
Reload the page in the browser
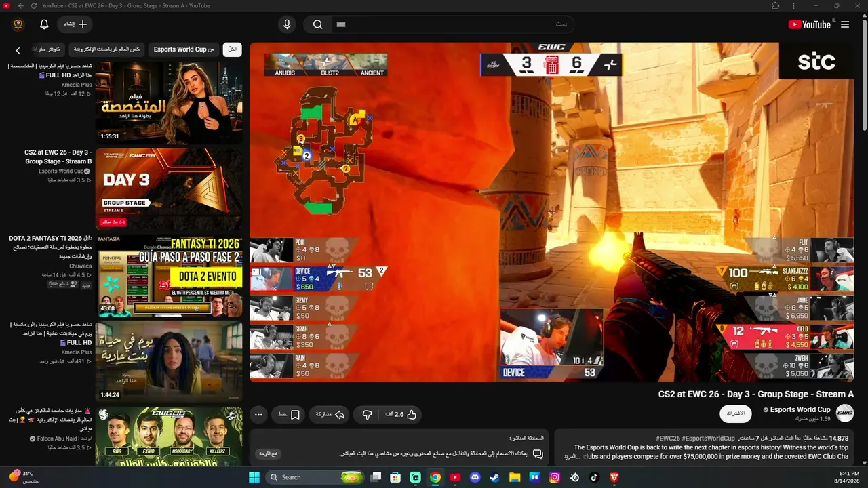(x=34, y=6)
